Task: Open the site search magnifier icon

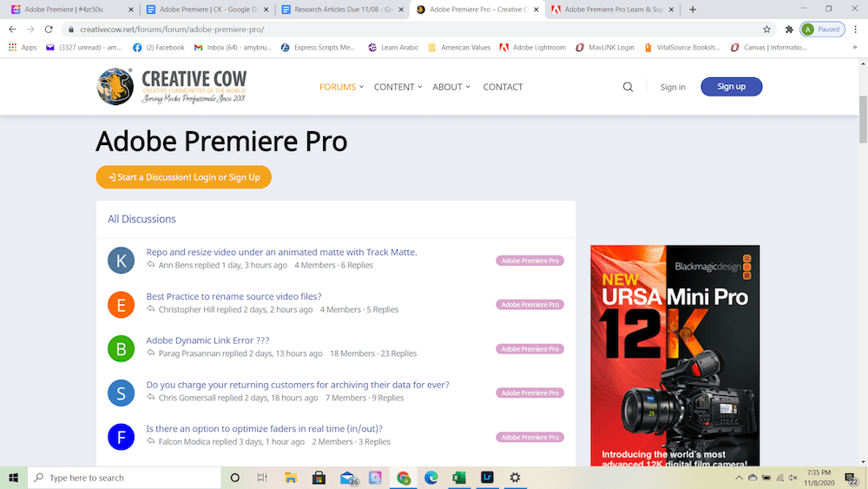Action: 628,87
